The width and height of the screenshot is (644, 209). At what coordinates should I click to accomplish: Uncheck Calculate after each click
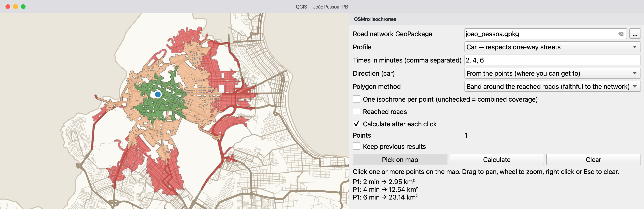pos(357,124)
